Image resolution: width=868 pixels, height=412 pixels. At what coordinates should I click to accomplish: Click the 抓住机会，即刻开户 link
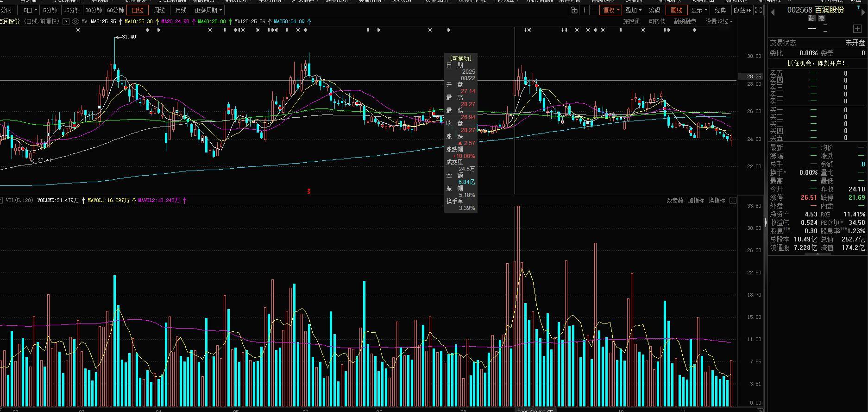tap(817, 63)
